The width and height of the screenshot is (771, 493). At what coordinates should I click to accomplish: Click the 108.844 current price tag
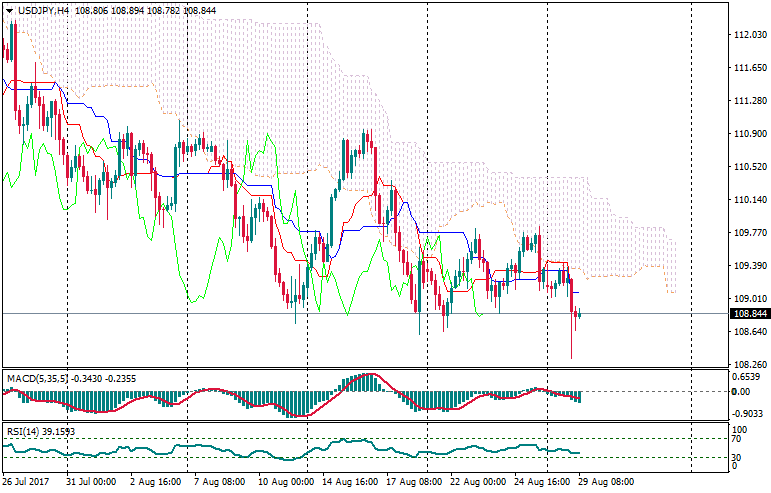tap(749, 314)
